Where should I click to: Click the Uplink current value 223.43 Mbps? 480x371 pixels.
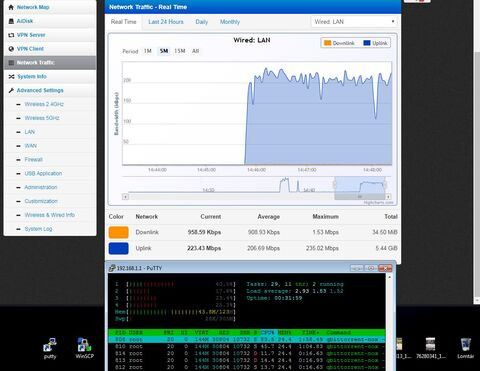pyautogui.click(x=204, y=248)
